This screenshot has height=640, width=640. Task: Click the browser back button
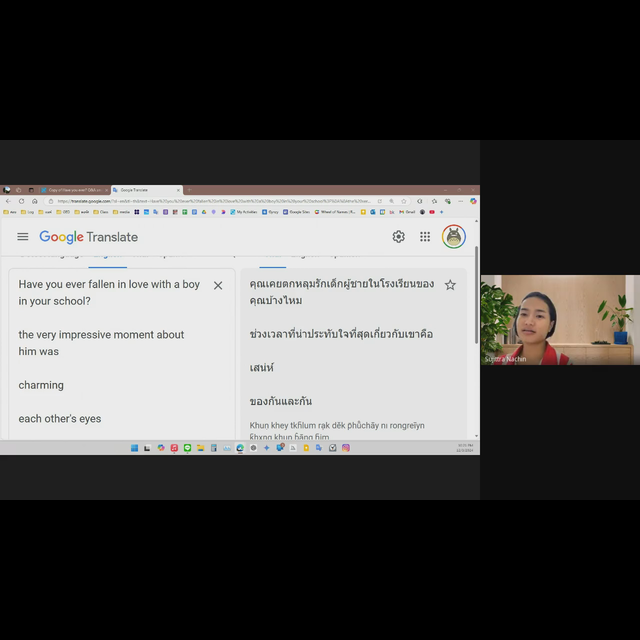(7, 201)
